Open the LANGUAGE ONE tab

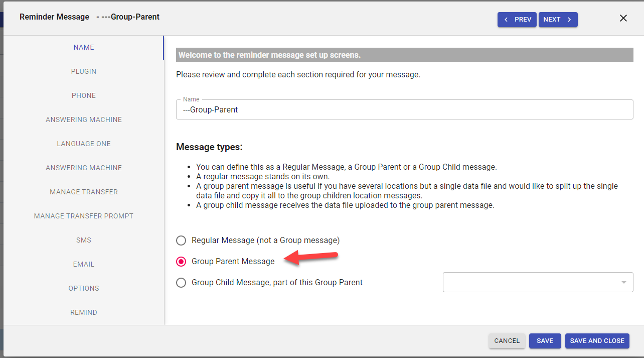(x=84, y=144)
